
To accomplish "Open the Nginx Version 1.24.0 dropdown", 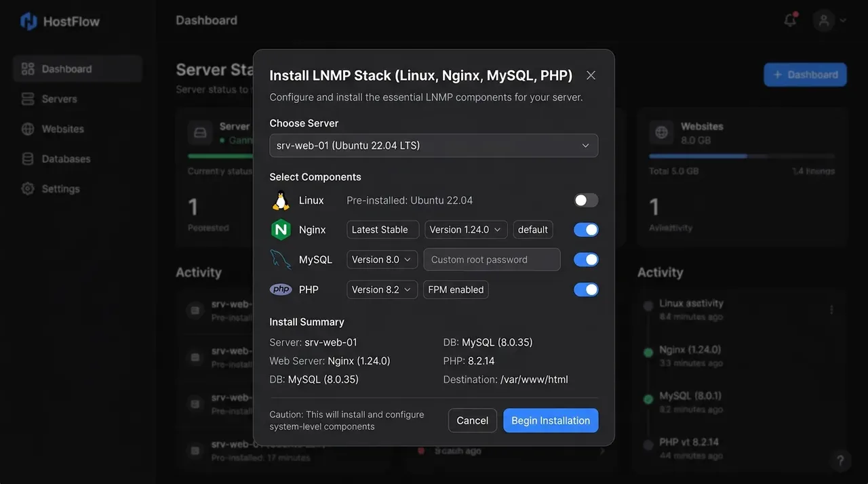I will pos(466,230).
